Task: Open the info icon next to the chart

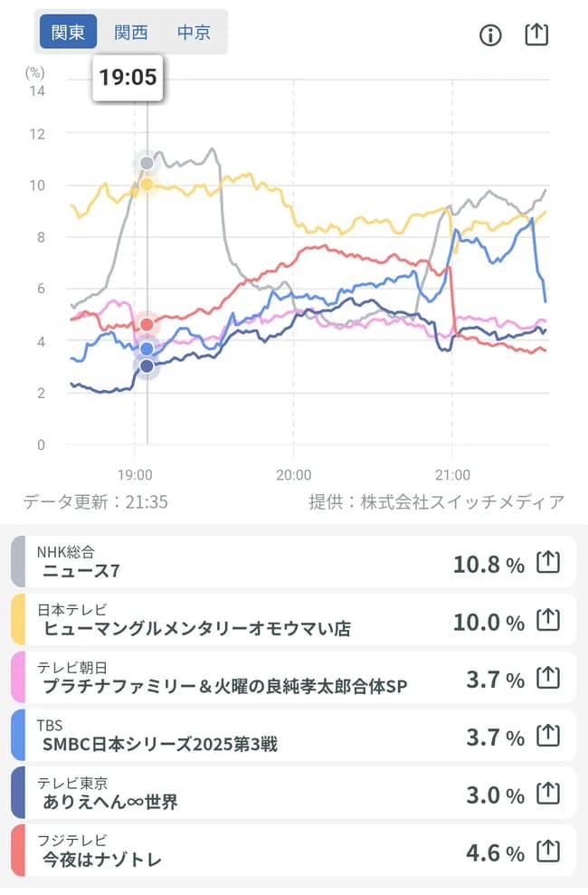Action: coord(489,33)
